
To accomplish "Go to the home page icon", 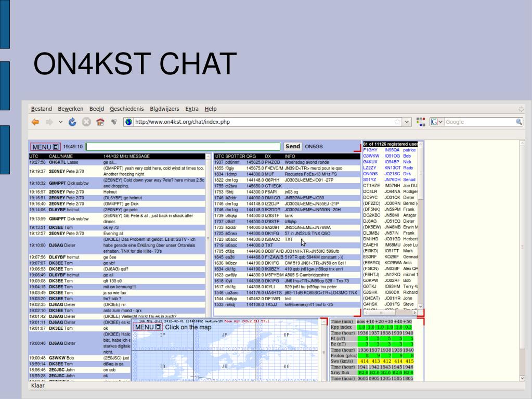I will tap(100, 122).
